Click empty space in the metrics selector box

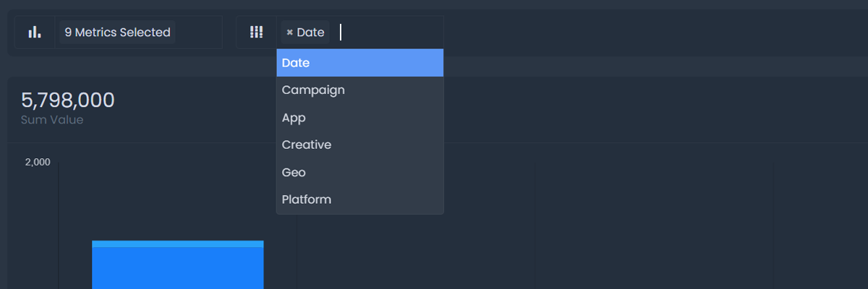pyautogui.click(x=198, y=33)
